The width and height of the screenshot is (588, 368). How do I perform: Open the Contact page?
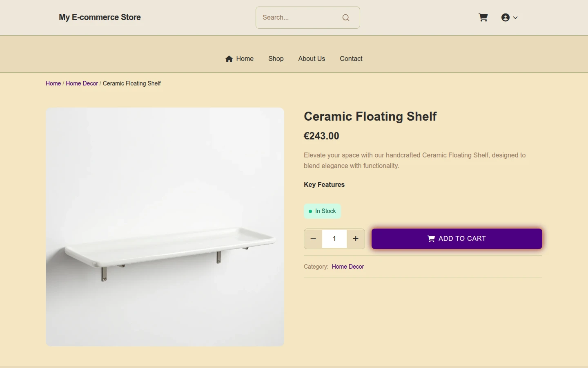(x=351, y=59)
